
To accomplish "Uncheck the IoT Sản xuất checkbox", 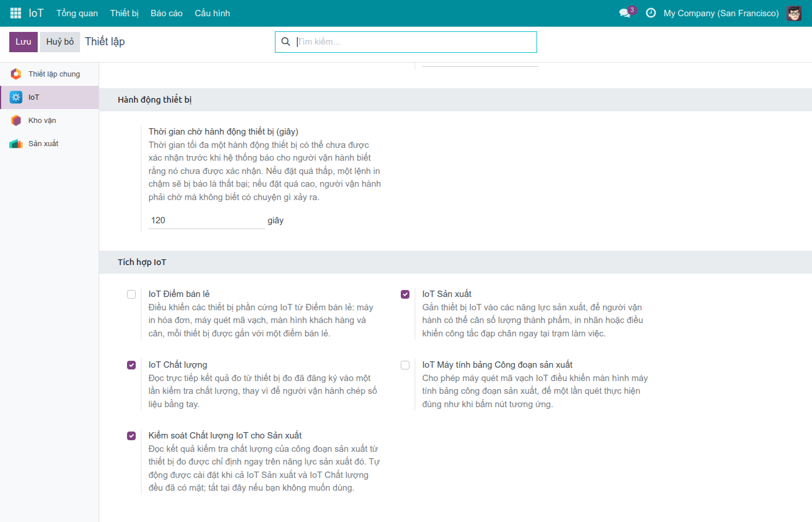I will click(x=405, y=295).
